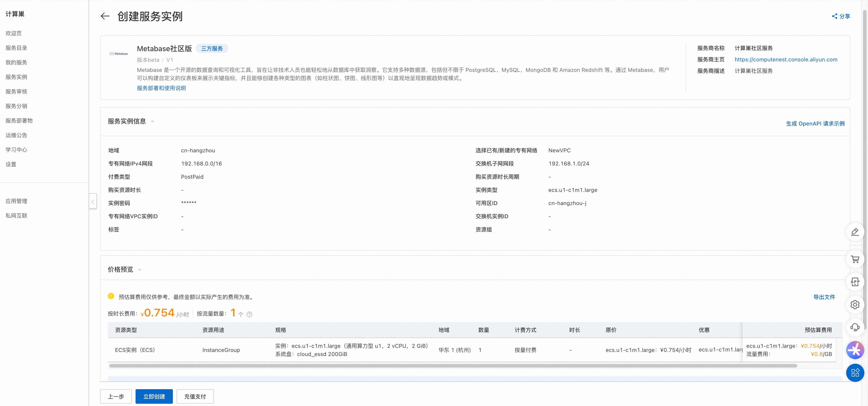Open the colorful AI assistant icon
The image size is (868, 406).
(x=855, y=350)
